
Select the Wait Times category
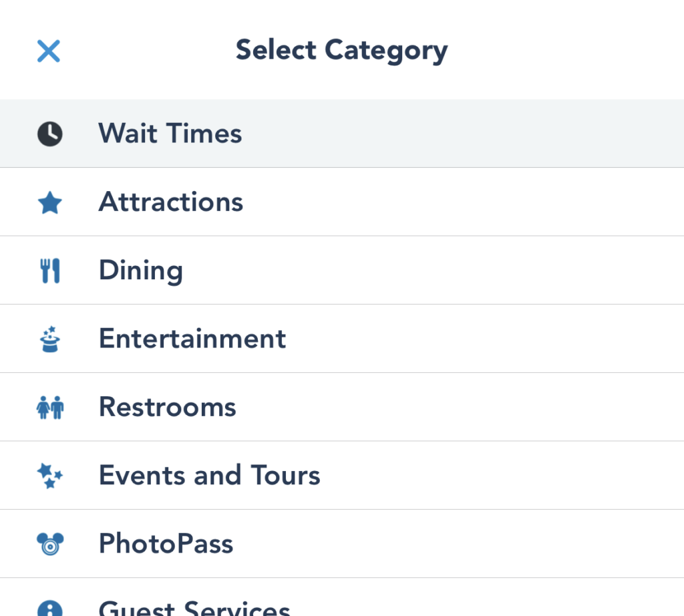tap(342, 134)
